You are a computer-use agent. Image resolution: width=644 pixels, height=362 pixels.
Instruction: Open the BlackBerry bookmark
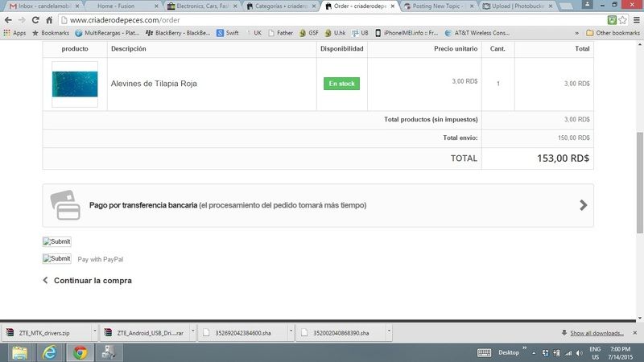pos(178,33)
